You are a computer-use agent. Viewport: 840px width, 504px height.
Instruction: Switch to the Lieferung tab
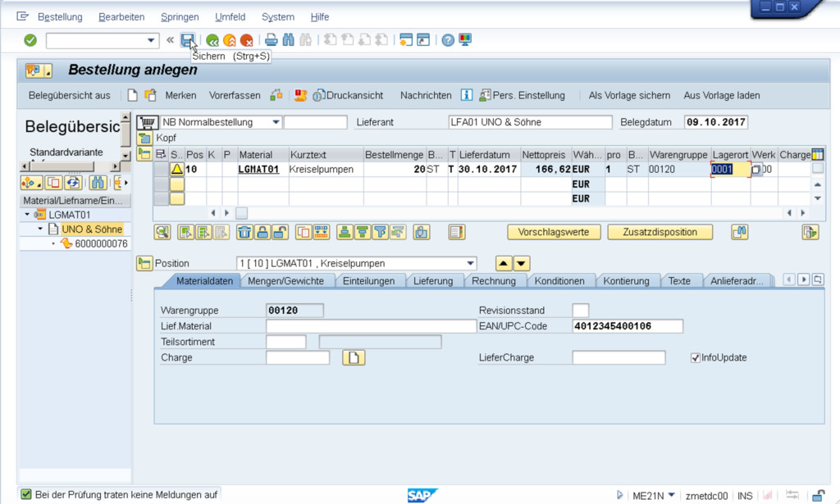point(433,280)
